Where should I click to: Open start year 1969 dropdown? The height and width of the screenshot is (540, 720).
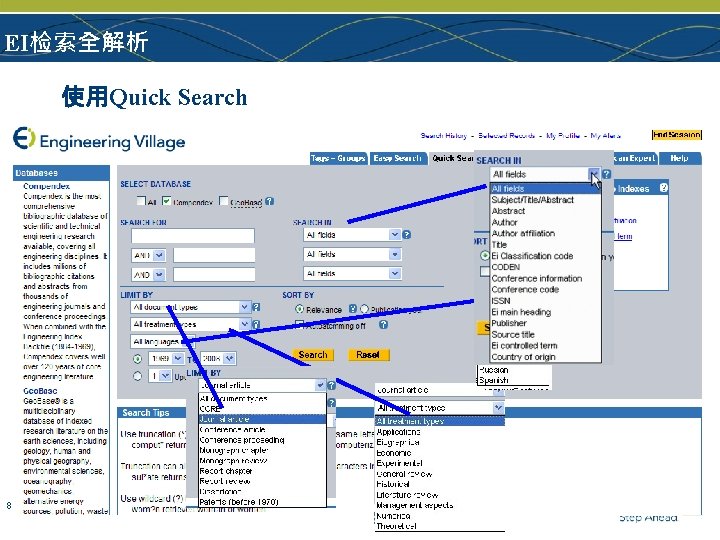pos(166,358)
